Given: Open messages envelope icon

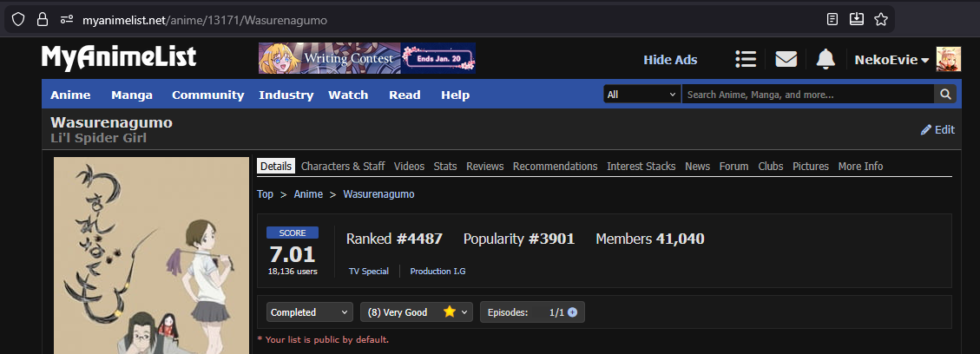Looking at the screenshot, I should tap(786, 59).
